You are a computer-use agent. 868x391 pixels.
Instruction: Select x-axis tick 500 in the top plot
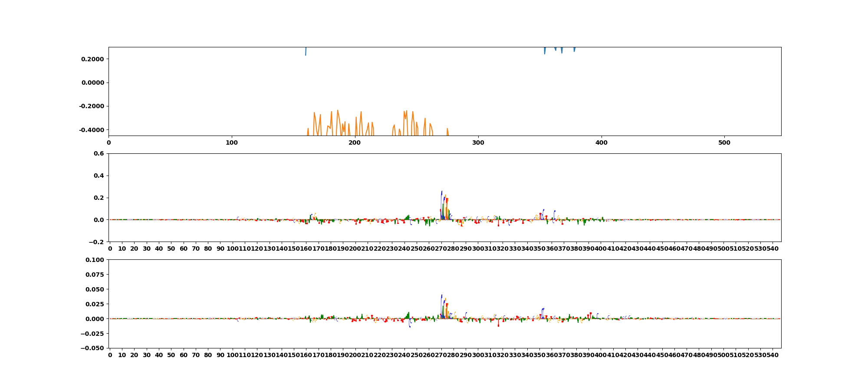tap(724, 142)
